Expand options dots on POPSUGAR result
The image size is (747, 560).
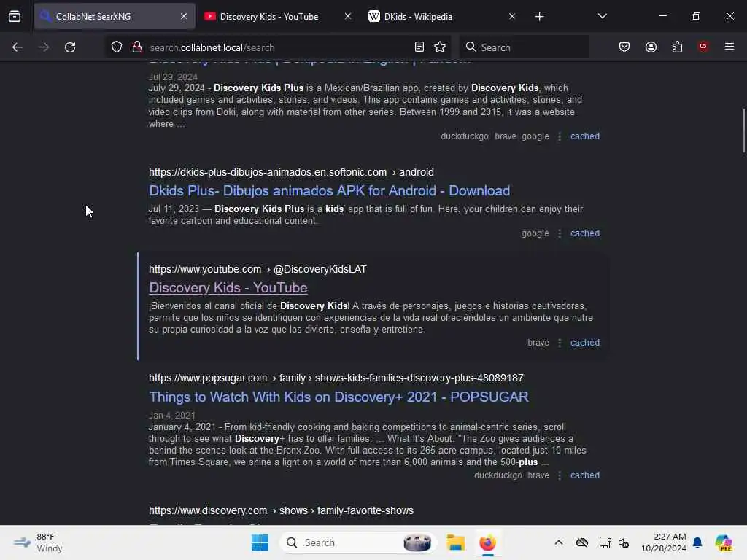[x=560, y=475]
